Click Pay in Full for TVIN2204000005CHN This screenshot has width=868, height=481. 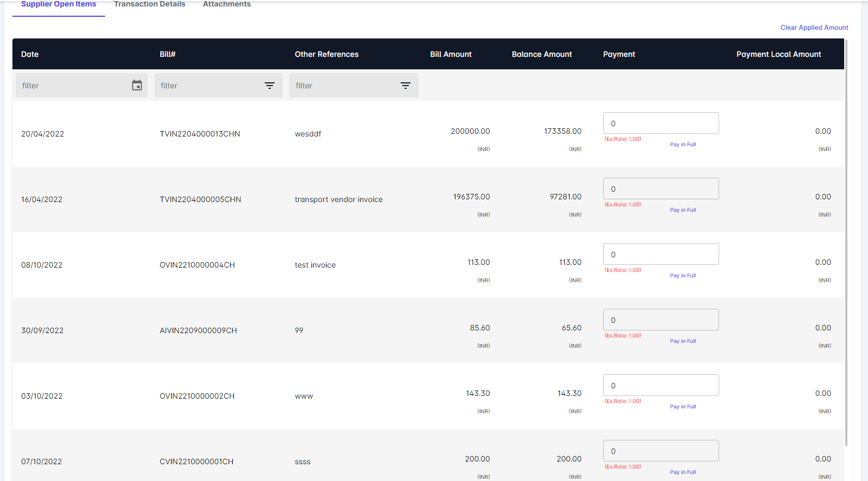683,210
